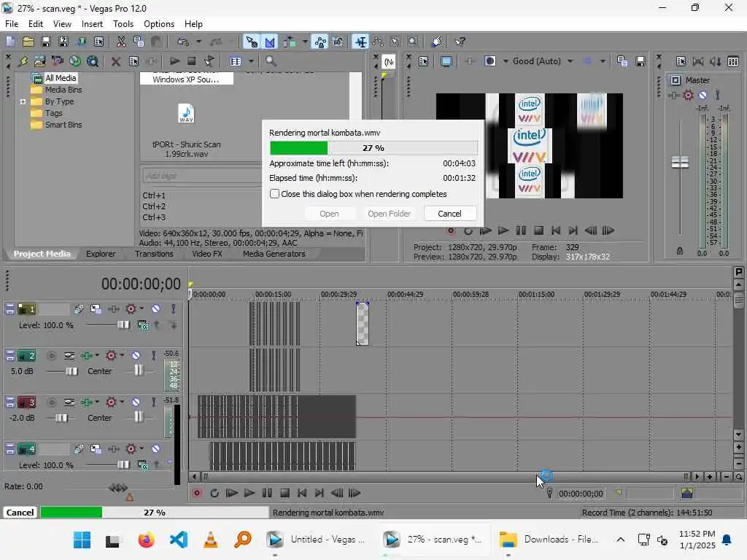The image size is (747, 560).
Task: Click the New project icon in toolbar
Action: coord(10,42)
